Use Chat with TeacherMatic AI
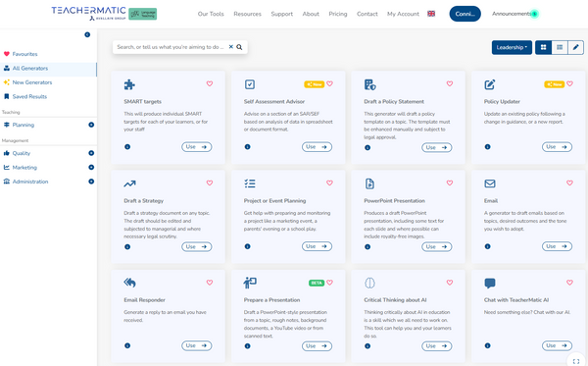 point(557,345)
